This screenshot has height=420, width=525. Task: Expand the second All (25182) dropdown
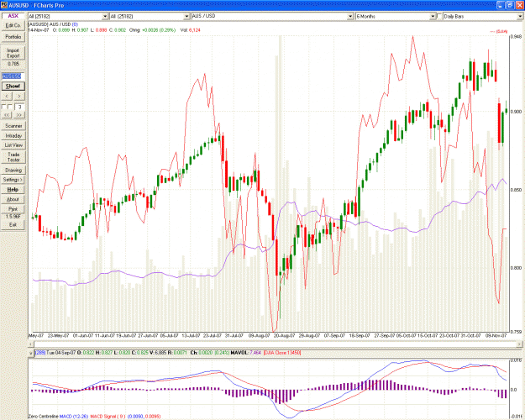click(x=186, y=17)
